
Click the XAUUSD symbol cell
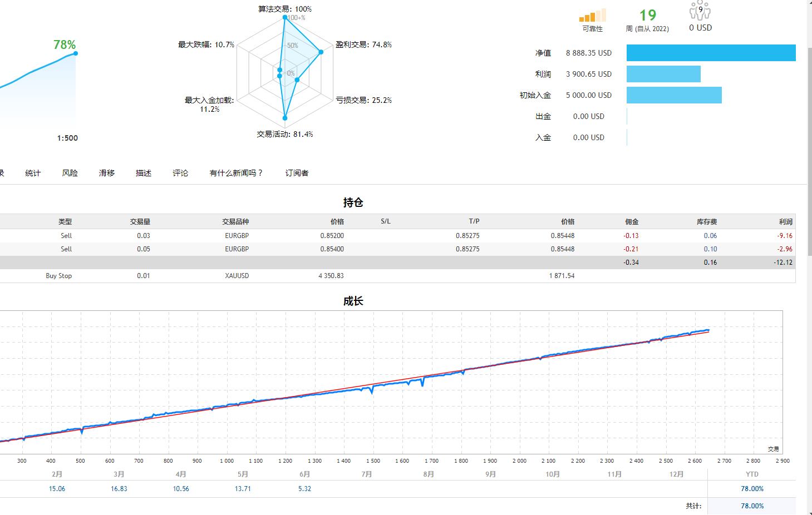[237, 276]
